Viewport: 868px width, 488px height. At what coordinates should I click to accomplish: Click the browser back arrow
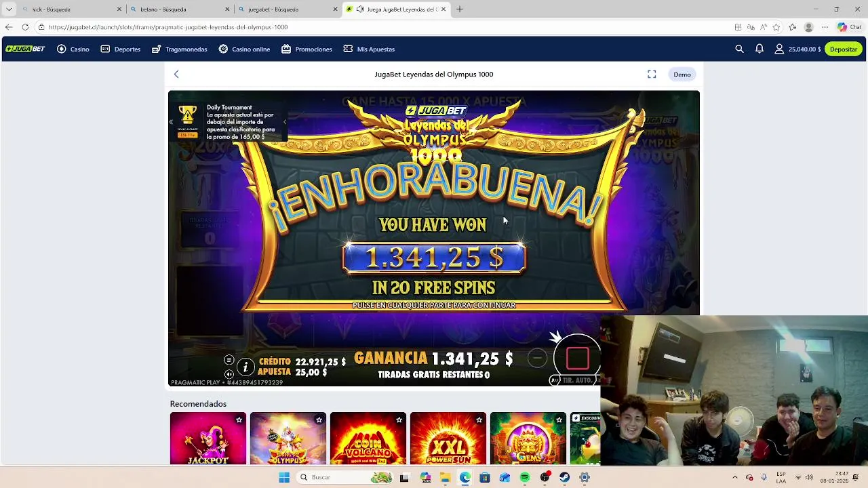[8, 27]
